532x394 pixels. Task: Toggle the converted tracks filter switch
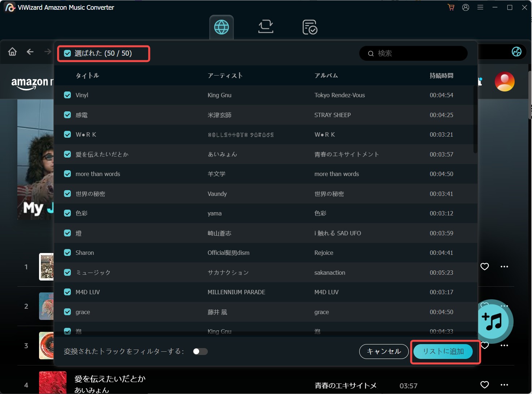pos(200,351)
